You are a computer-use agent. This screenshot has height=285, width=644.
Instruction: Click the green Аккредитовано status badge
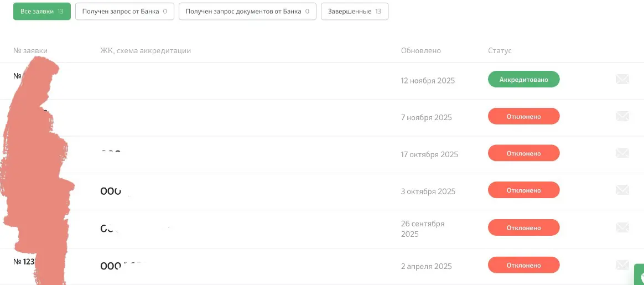(x=523, y=79)
